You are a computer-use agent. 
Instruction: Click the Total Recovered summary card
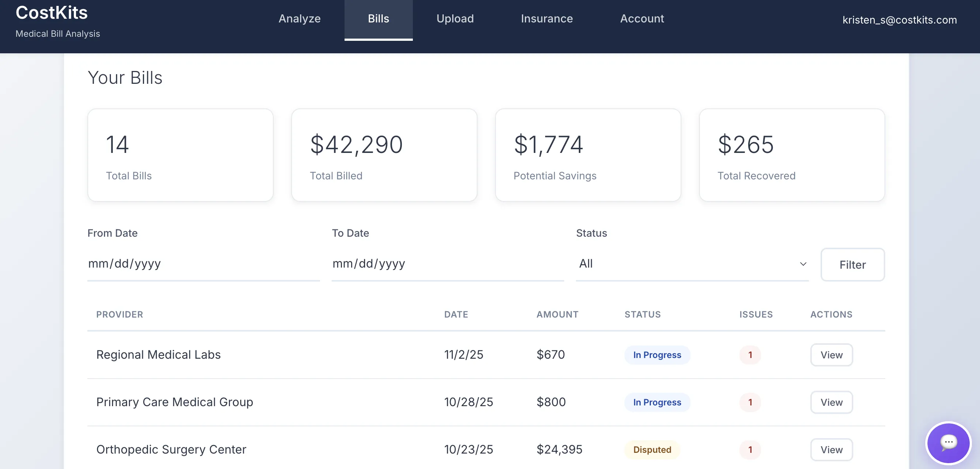tap(792, 155)
